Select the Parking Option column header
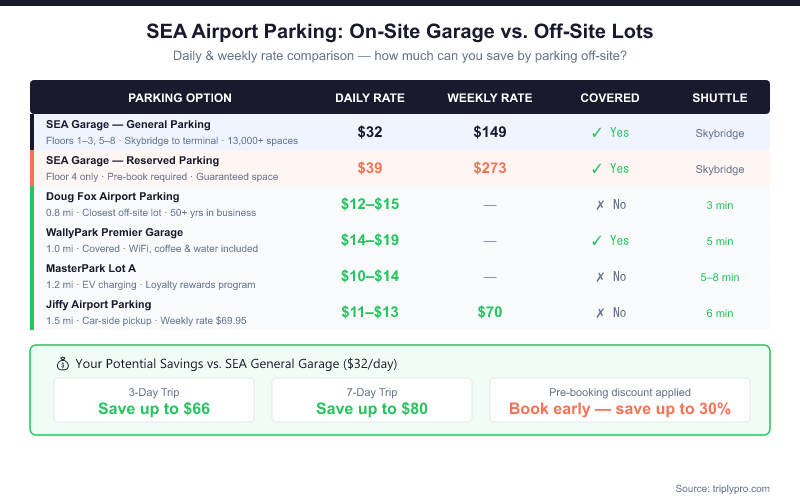This screenshot has width=800, height=500. 180,98
